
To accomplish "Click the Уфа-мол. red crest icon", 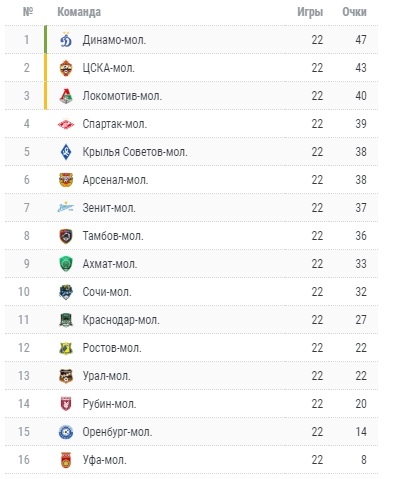I will (66, 460).
